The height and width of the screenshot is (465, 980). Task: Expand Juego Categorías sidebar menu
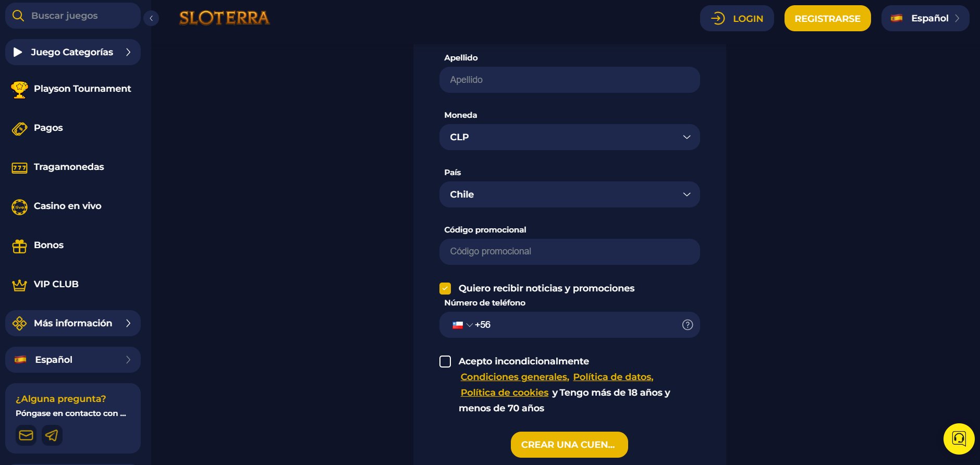[x=73, y=52]
